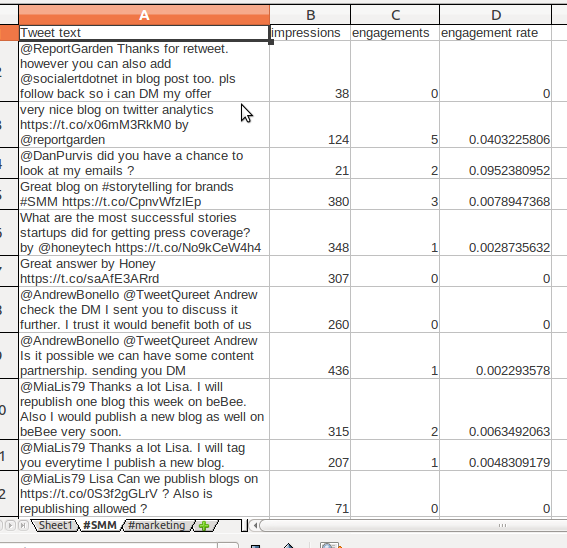The height and width of the screenshot is (548, 567).
Task: Select the 'engagement rate' header cell
Action: pos(495,33)
